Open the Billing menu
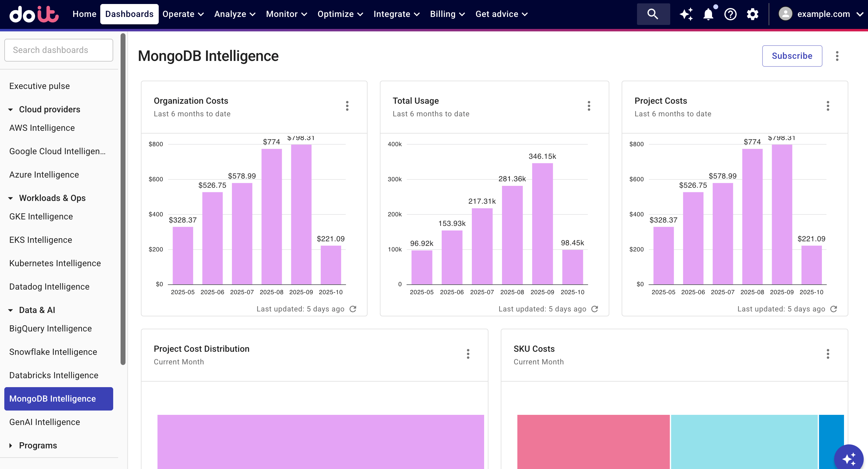Image resolution: width=868 pixels, height=469 pixels. 447,14
